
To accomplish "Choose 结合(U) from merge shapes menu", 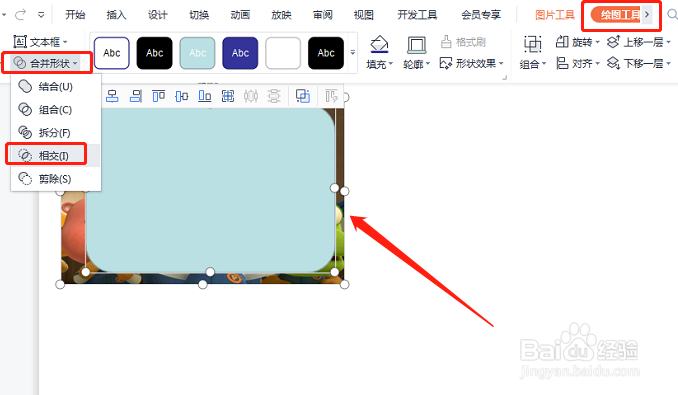I will (x=55, y=86).
